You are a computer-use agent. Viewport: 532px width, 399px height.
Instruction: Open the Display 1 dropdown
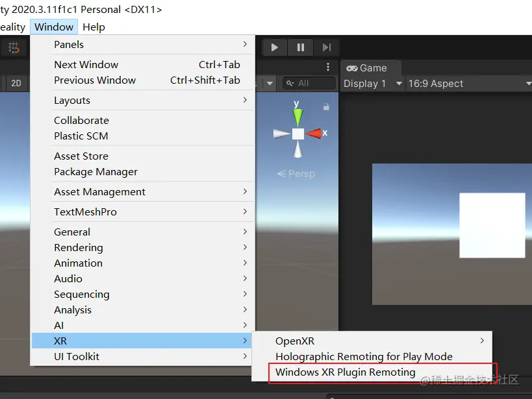(373, 84)
